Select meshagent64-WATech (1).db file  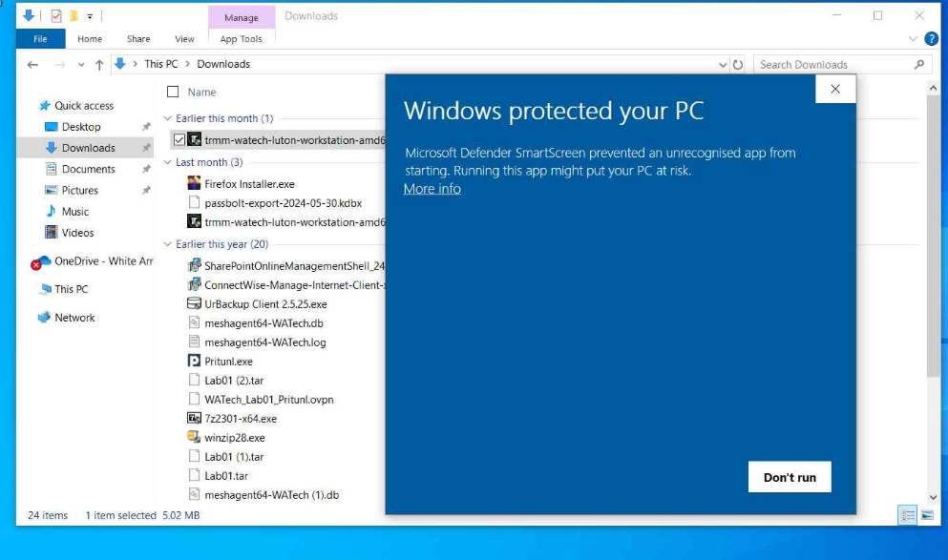point(271,495)
